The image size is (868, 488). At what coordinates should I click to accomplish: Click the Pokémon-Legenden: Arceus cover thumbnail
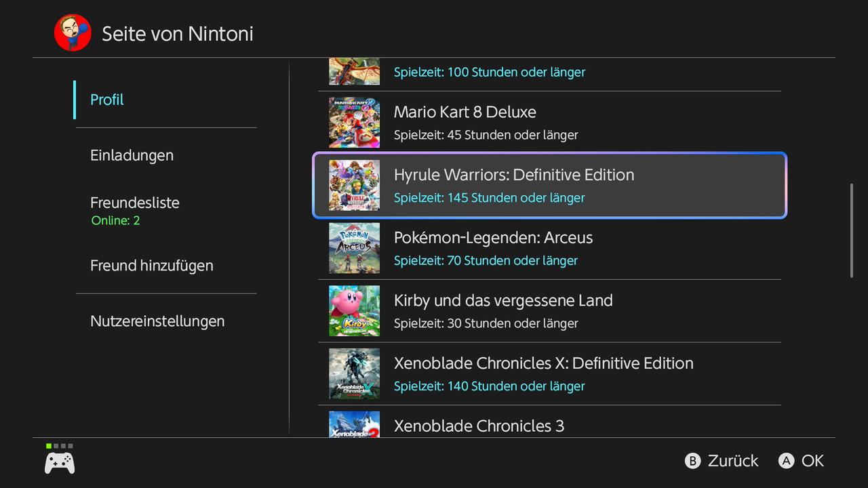354,248
